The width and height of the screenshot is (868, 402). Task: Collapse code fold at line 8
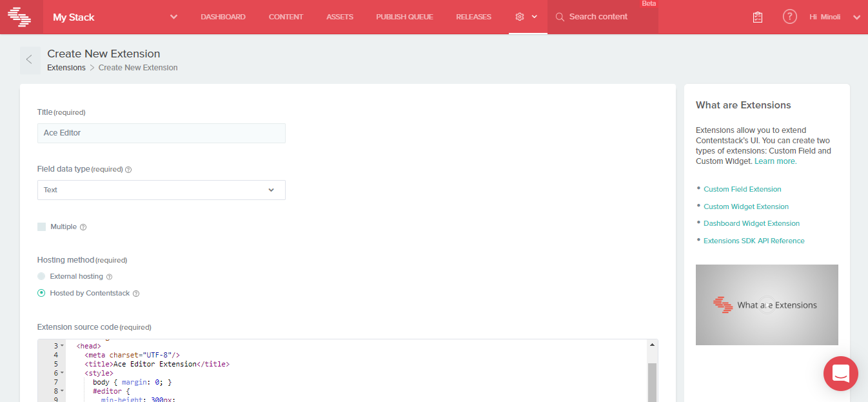point(62,391)
